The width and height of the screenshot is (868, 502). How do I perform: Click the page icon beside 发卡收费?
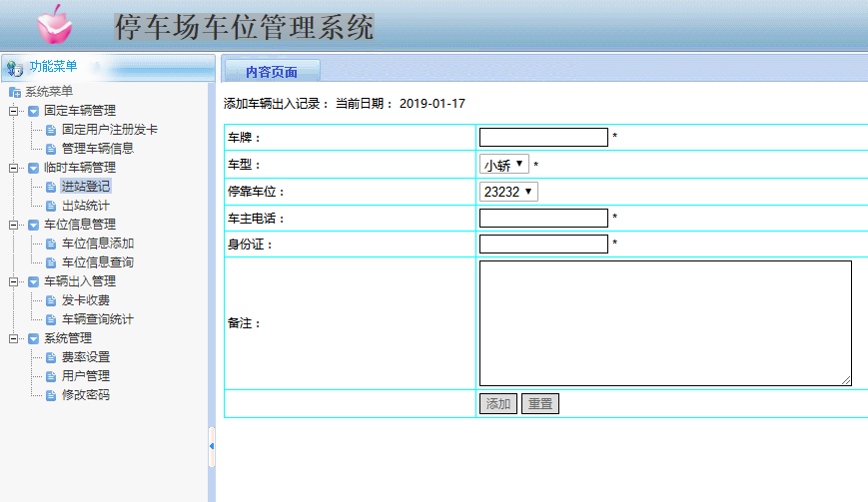click(x=51, y=300)
